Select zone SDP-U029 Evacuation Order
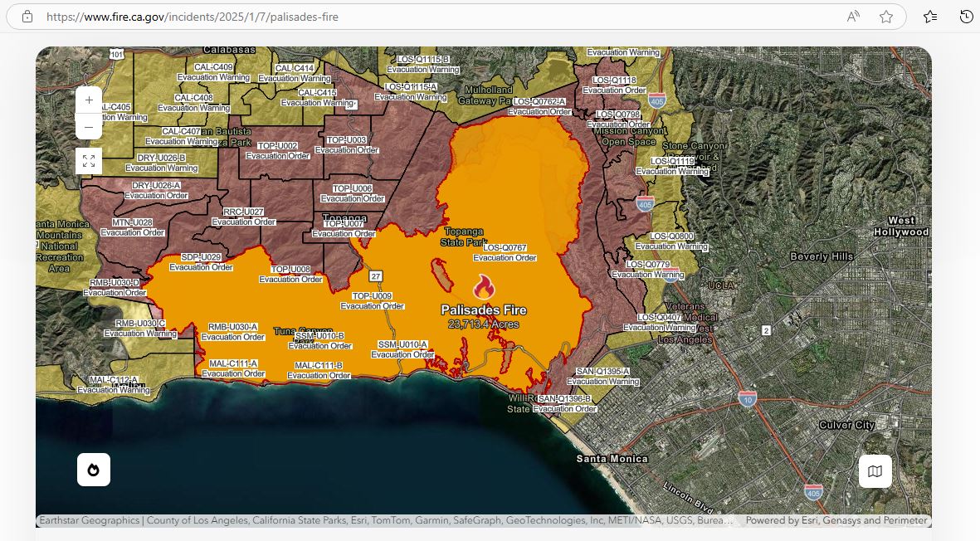Image resolution: width=980 pixels, height=541 pixels. click(x=201, y=261)
